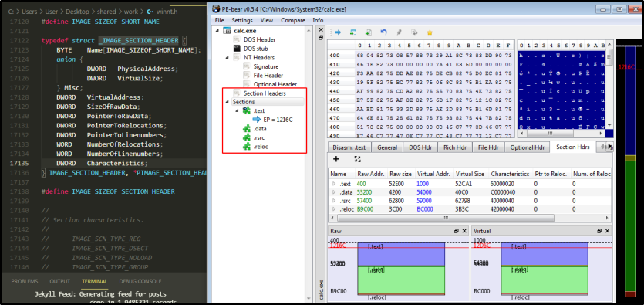Click the blue Undo arrow in PE-bear toolbar

383,32
